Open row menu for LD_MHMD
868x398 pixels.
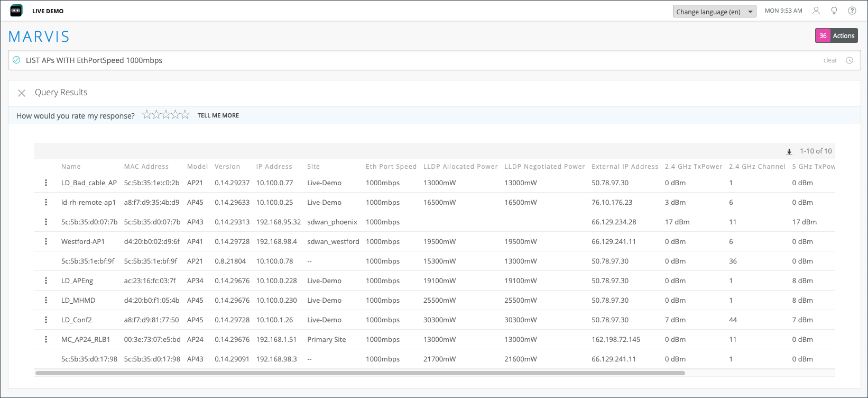coord(46,300)
